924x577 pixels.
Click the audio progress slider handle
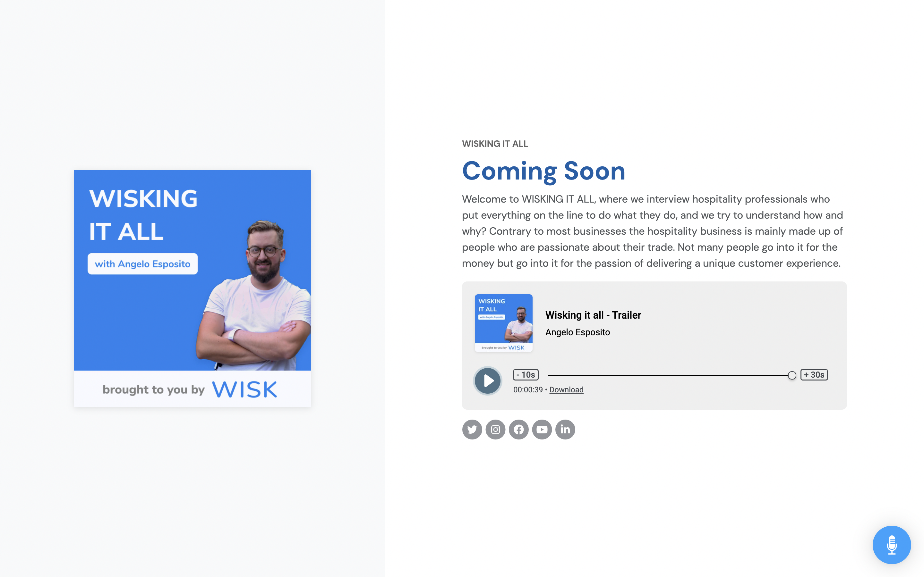coord(792,375)
